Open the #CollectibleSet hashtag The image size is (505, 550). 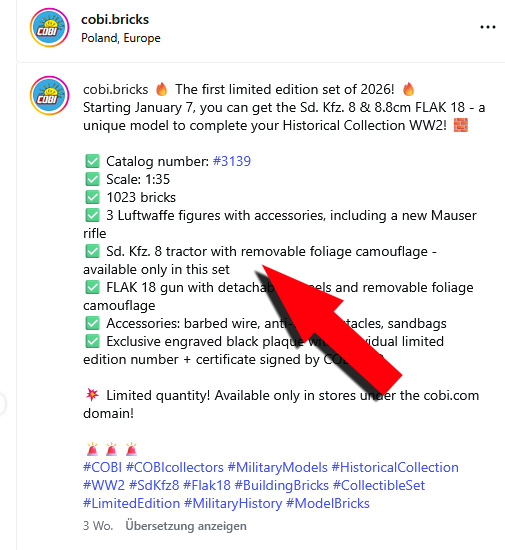379,485
